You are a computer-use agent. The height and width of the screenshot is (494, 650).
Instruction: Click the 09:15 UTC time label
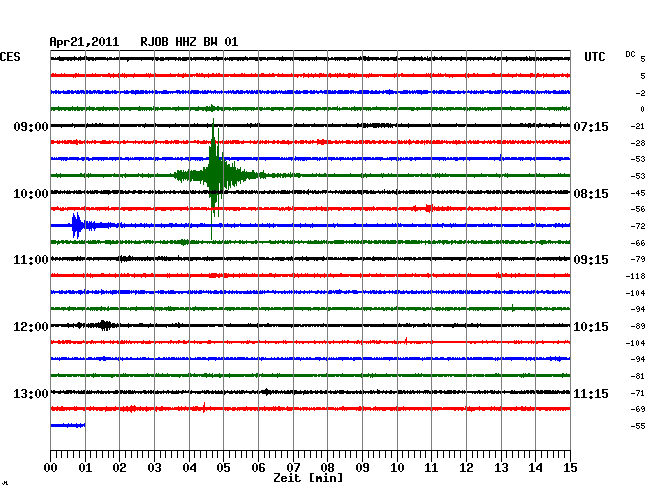[591, 260]
